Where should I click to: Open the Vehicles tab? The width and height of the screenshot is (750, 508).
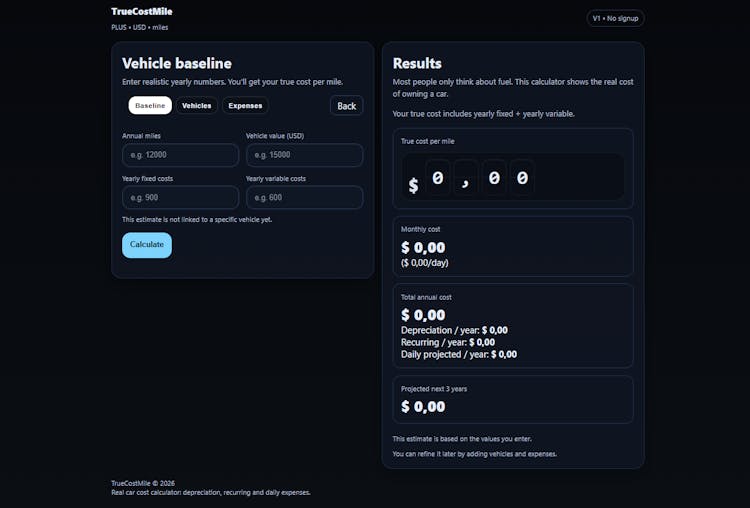tap(197, 106)
